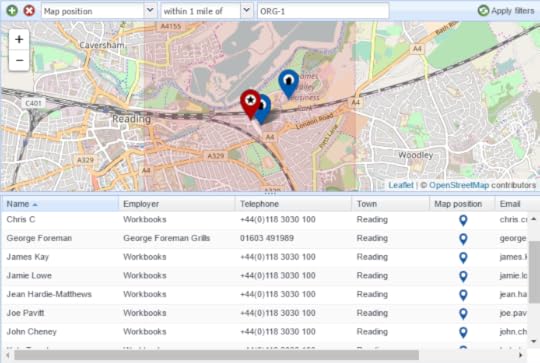Select the blue Thames Valley Park map marker

pyautogui.click(x=288, y=84)
